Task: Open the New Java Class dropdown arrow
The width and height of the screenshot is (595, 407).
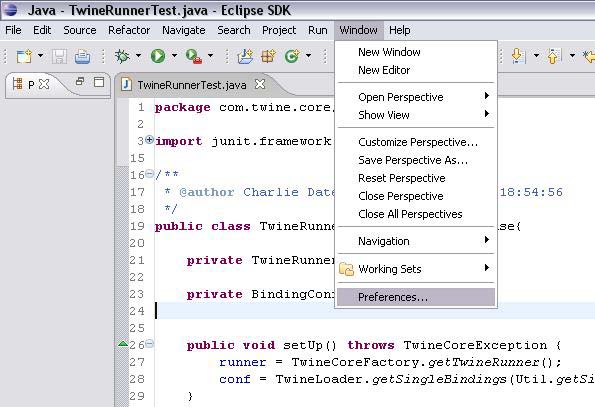Action: click(309, 57)
